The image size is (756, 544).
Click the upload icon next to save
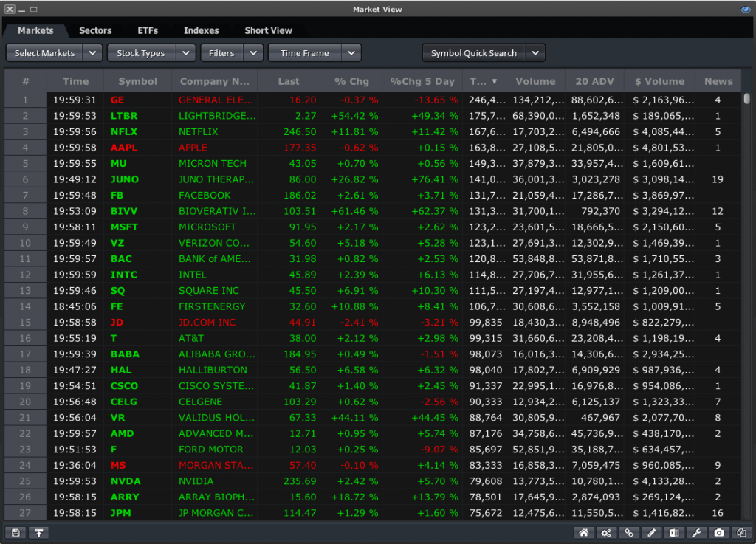pos(38,532)
